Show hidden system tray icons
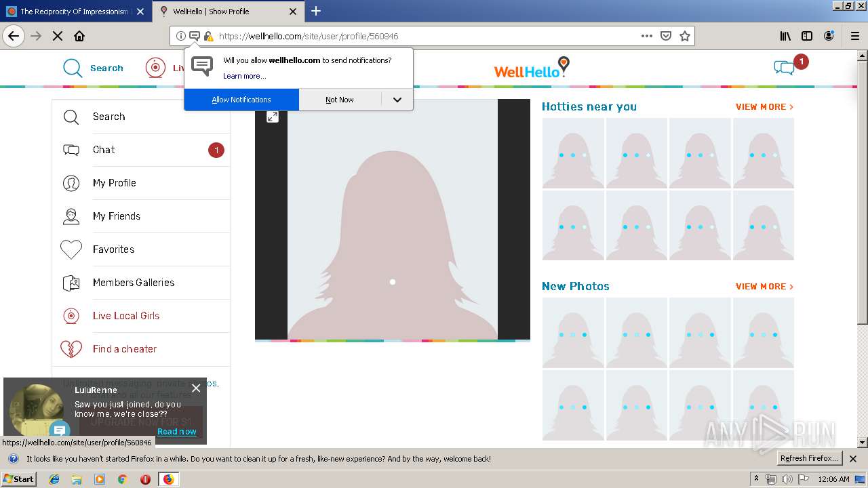The width and height of the screenshot is (868, 488). tap(756, 479)
